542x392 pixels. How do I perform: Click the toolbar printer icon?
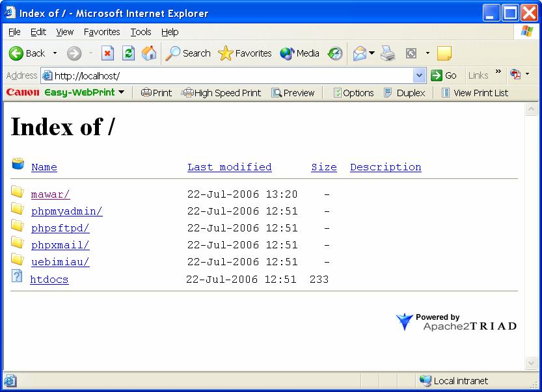click(388, 53)
